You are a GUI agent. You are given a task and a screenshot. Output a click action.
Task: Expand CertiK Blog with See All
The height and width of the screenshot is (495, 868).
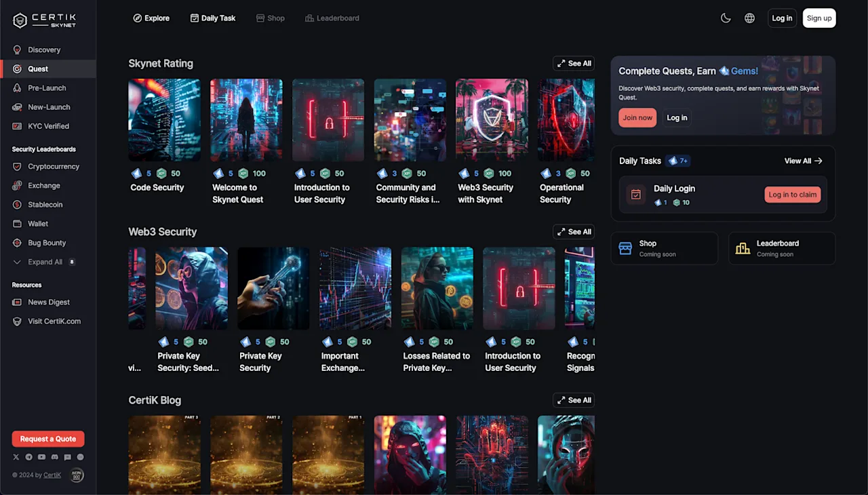[x=574, y=400]
